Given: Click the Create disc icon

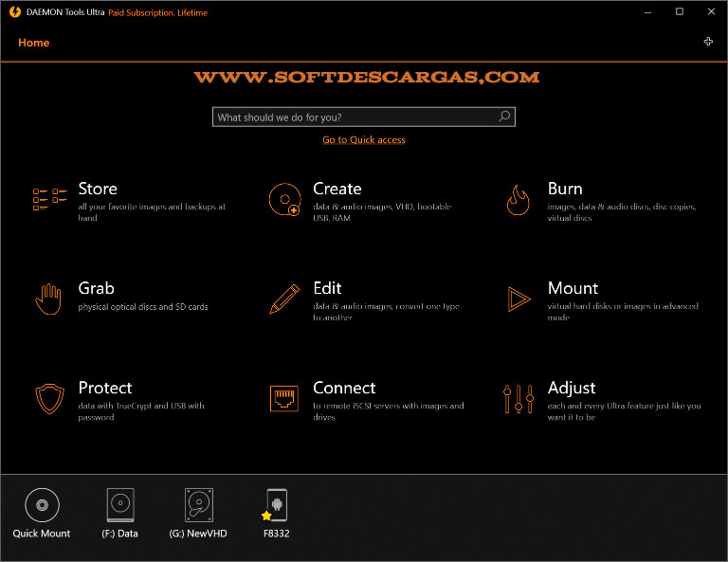Looking at the screenshot, I should 284,199.
